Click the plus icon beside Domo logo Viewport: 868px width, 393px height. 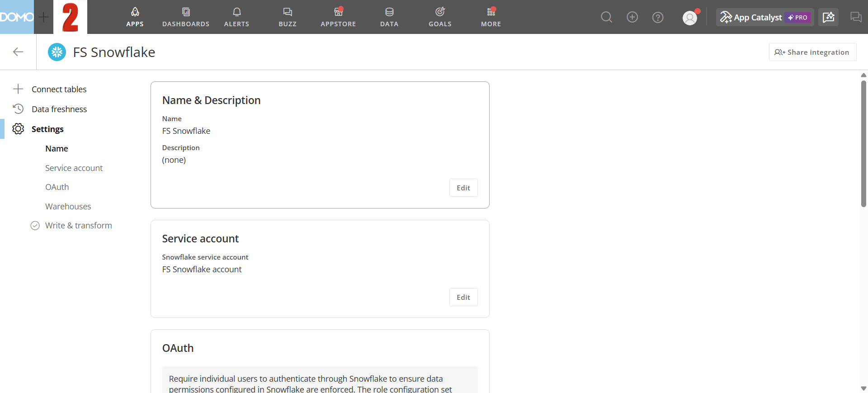(x=43, y=17)
